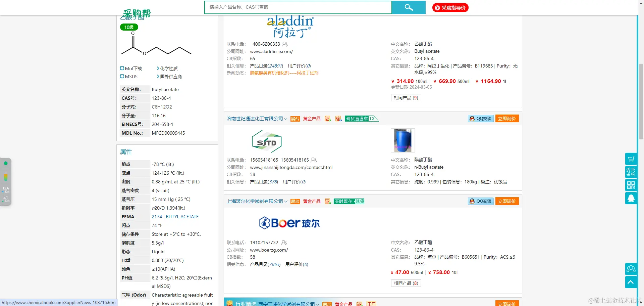Image resolution: width=644 pixels, height=306 pixels.
Task: Go to 化学性质 chemical properties
Action: pos(167,69)
